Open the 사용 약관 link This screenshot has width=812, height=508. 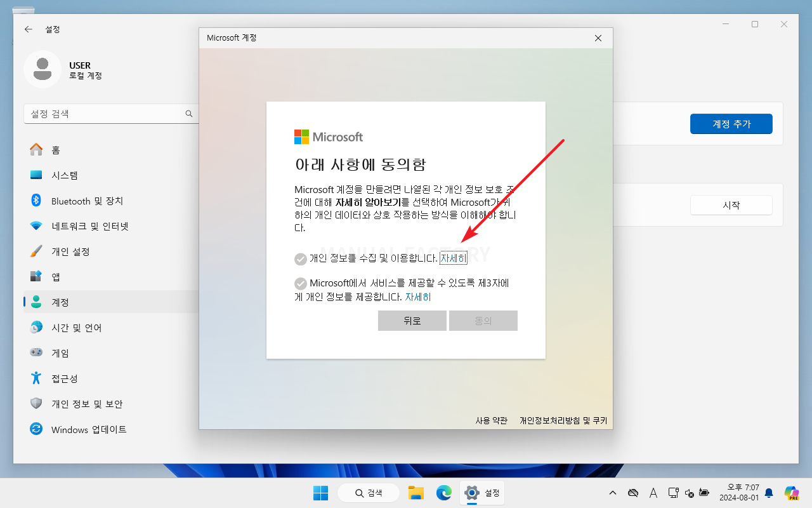pyautogui.click(x=492, y=420)
